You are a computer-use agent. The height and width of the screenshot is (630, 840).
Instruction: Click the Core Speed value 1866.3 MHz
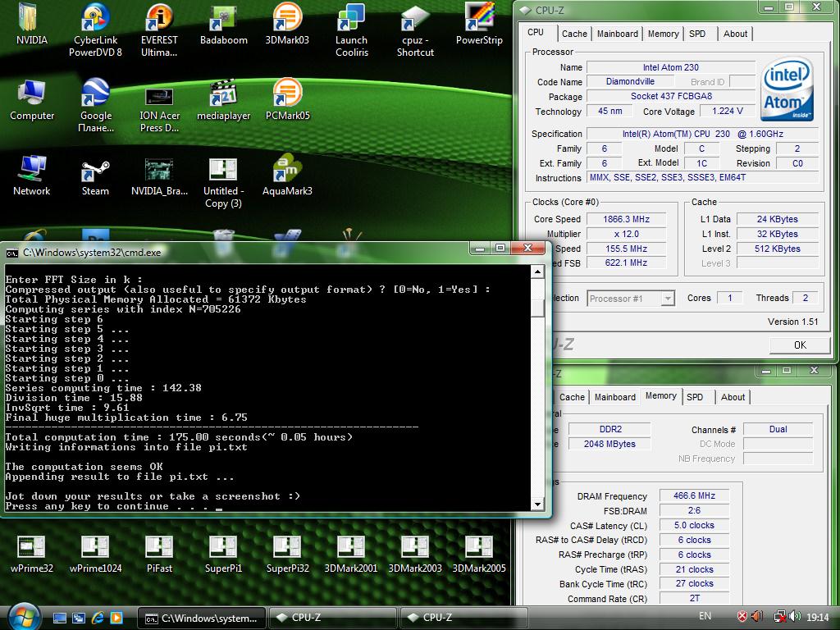(x=626, y=219)
